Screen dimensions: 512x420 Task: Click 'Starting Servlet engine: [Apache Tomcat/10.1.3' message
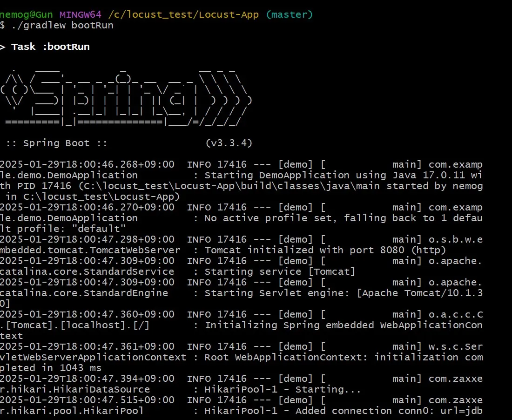[x=344, y=293]
